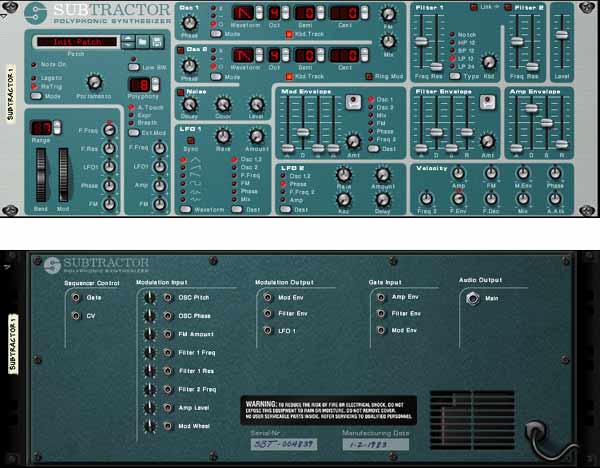The width and height of the screenshot is (600, 468).
Task: Save patch with the floppy disk icon
Action: 157,42
